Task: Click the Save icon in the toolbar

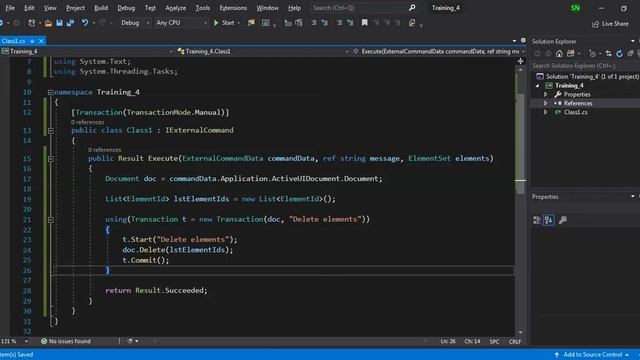Action: (59, 23)
